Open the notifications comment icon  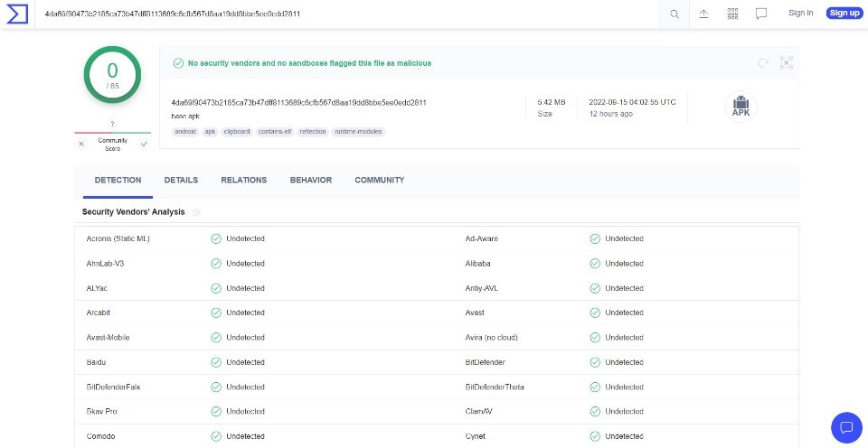pos(761,14)
